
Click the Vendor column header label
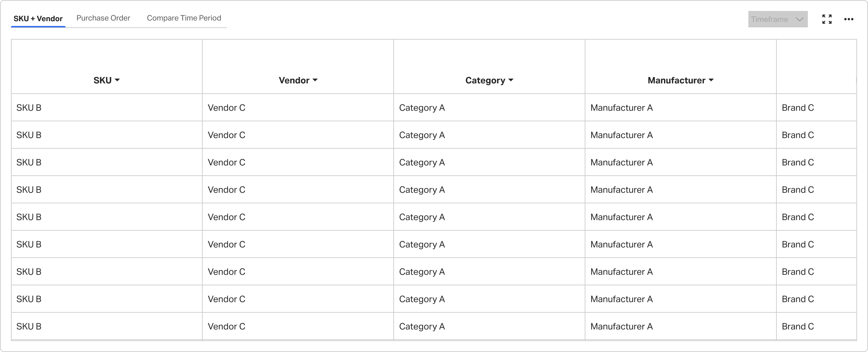[x=294, y=80]
